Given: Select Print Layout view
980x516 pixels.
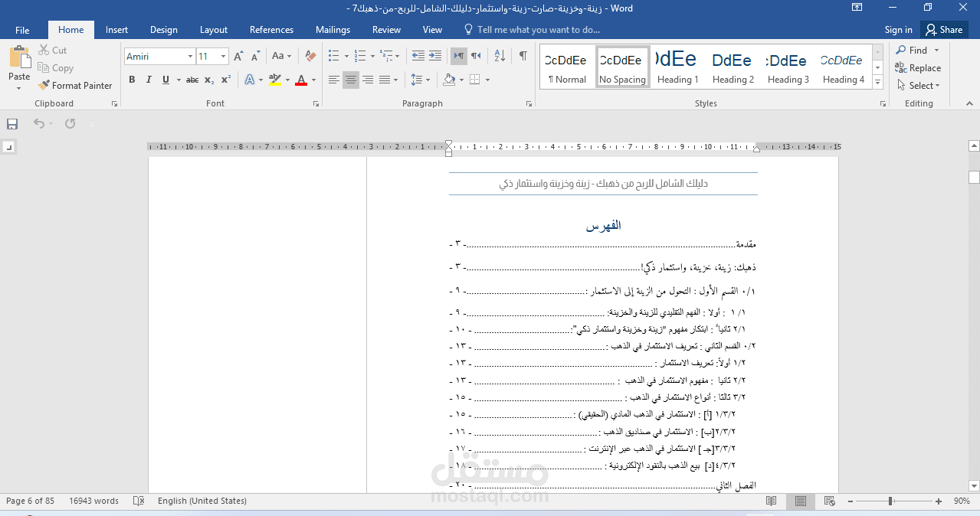Looking at the screenshot, I should (x=801, y=501).
